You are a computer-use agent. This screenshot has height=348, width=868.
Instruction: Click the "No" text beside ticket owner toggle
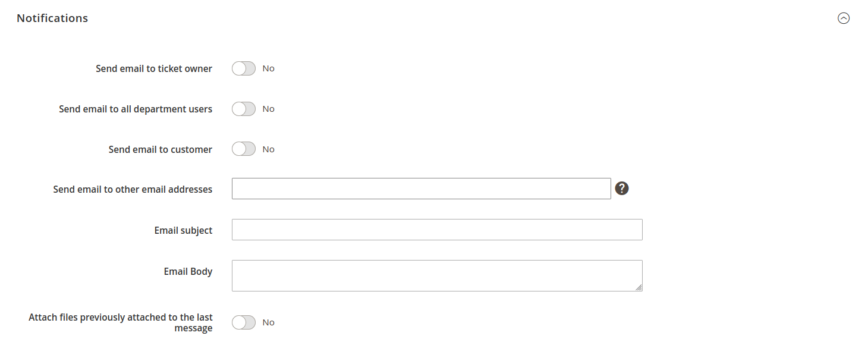coord(269,68)
